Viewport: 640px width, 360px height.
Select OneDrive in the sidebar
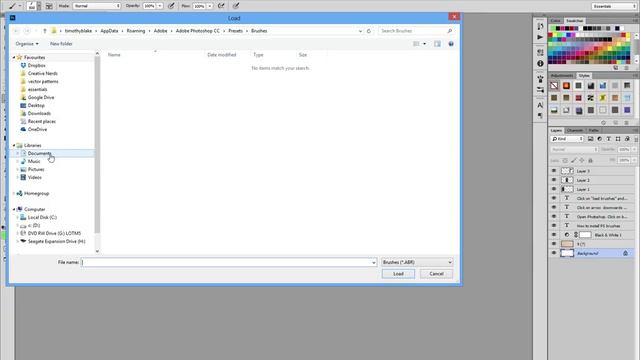pos(33,129)
